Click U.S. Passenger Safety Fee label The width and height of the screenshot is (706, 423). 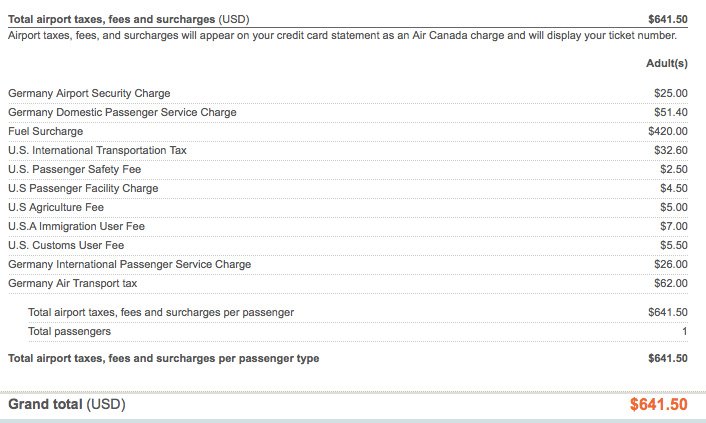pyautogui.click(x=75, y=169)
